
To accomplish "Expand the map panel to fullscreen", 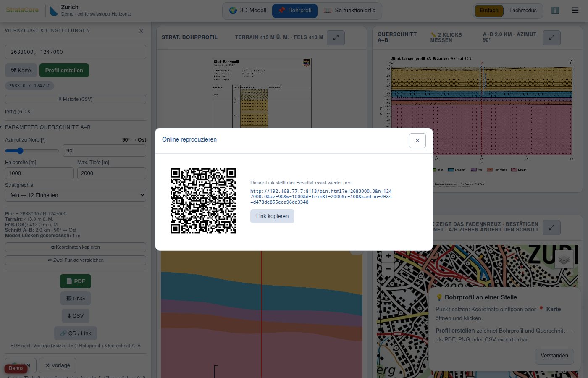I will point(552,228).
